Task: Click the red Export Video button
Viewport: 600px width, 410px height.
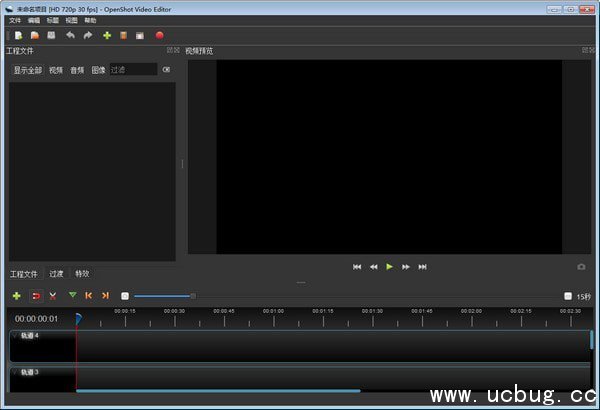Action: click(159, 35)
